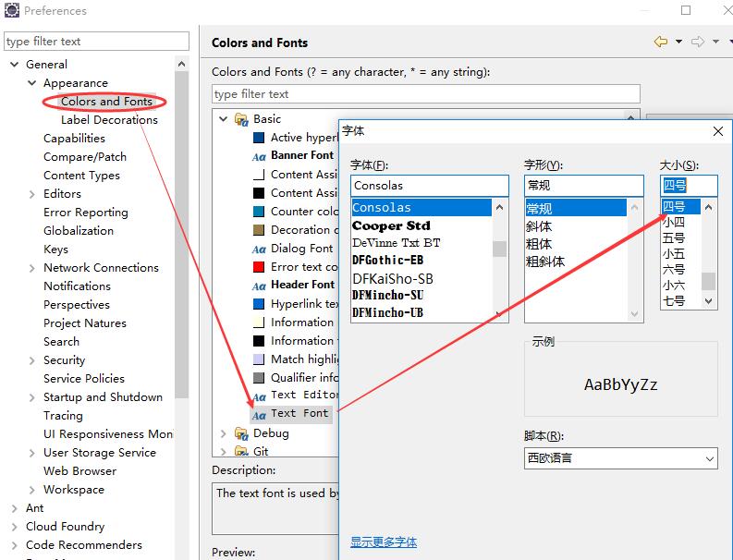The image size is (733, 560).
Task: Select Compare/Patch preference page
Action: 85,157
